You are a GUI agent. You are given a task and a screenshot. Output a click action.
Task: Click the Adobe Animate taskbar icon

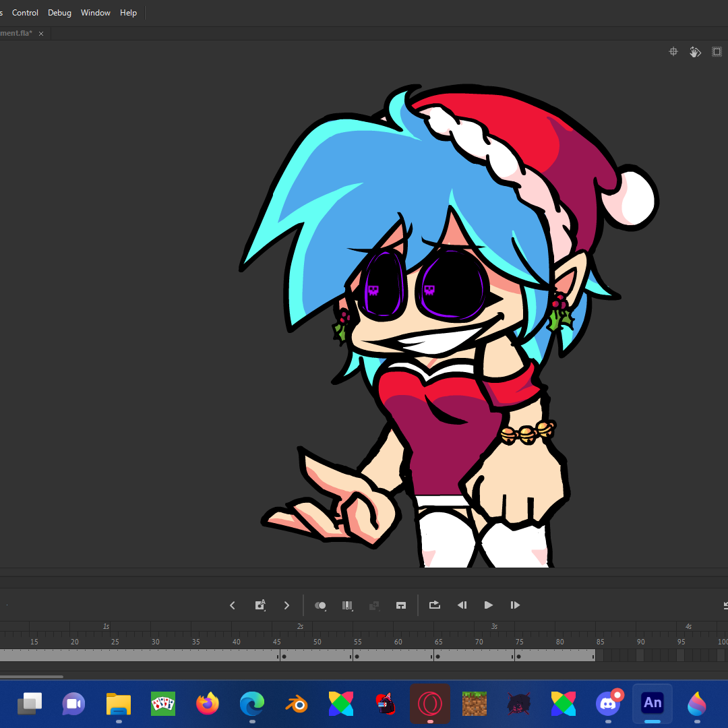coord(653,703)
